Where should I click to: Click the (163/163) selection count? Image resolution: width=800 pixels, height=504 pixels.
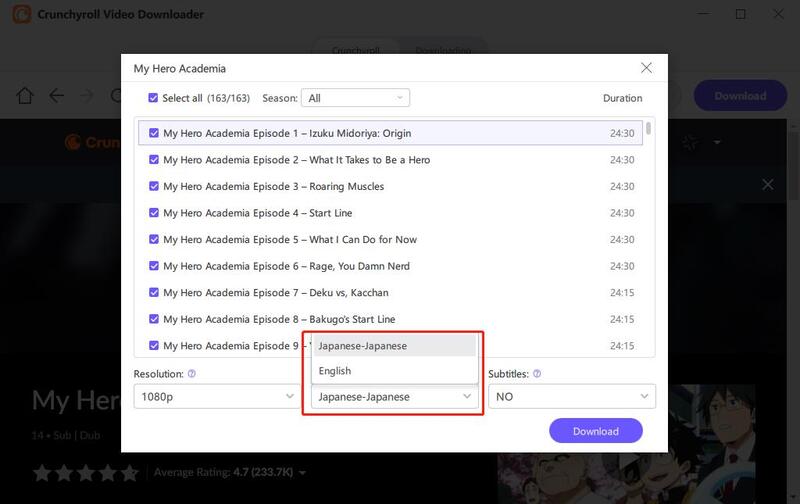tap(228, 98)
